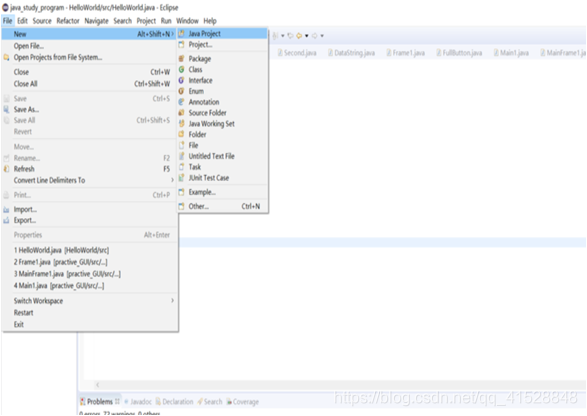Expand the New submenu arrow

(x=173, y=34)
